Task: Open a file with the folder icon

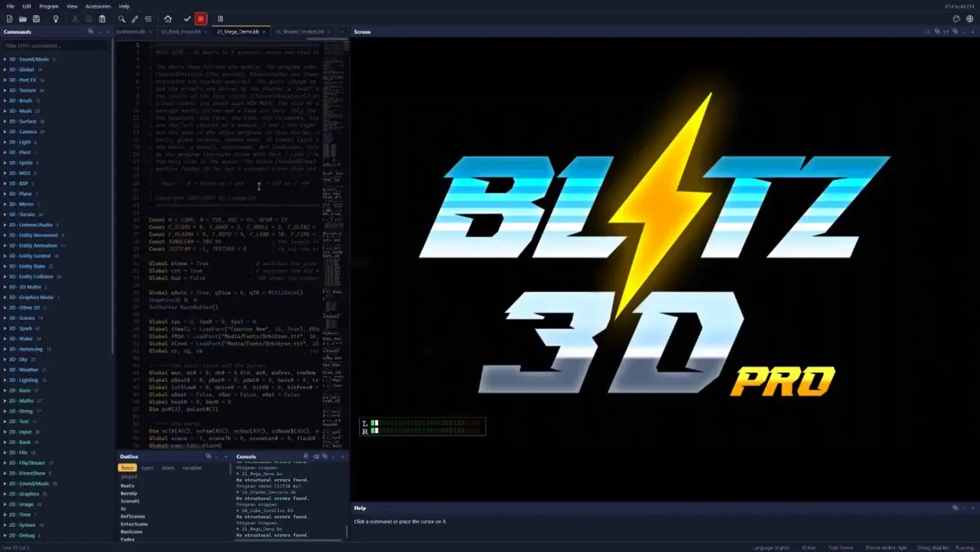Action: pos(22,19)
